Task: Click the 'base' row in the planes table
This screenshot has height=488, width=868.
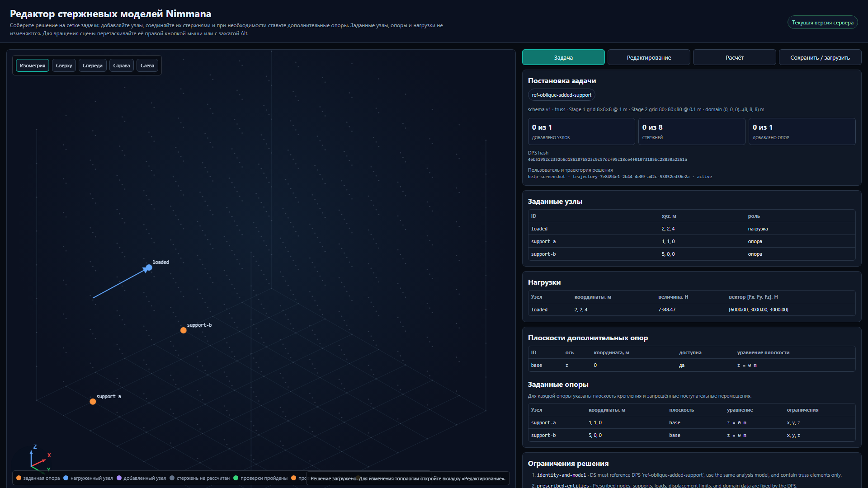Action: (692, 365)
